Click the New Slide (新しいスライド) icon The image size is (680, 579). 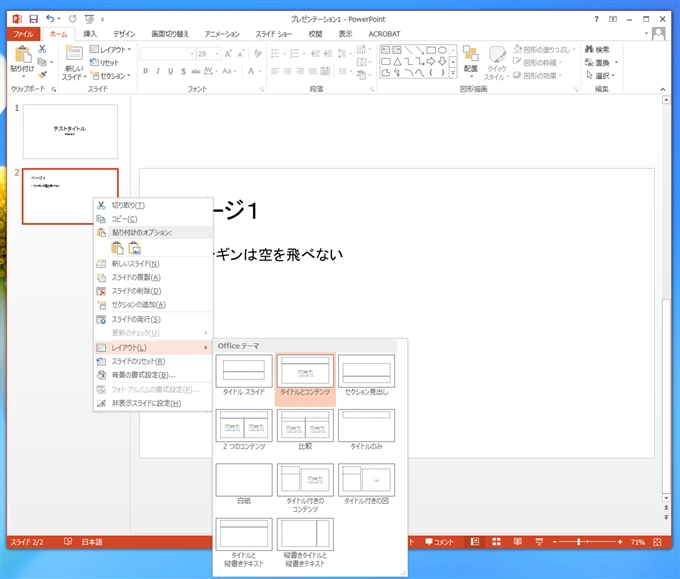pyautogui.click(x=74, y=53)
